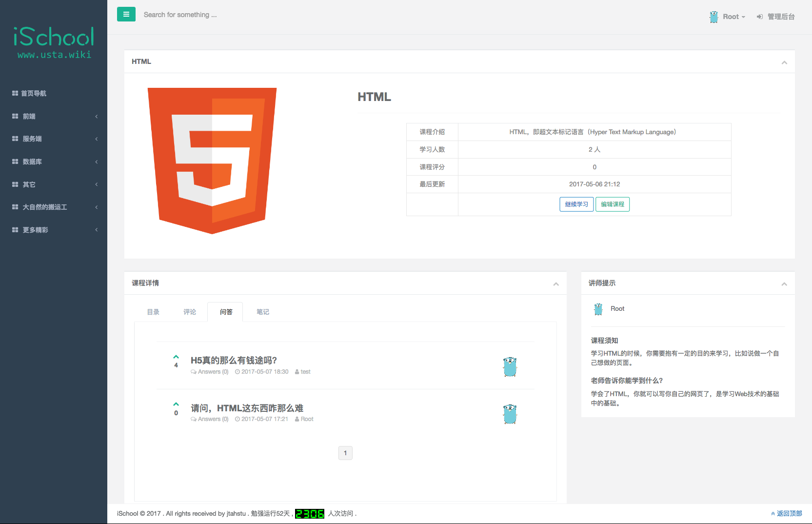Open the 数据库 sidebar menu item
The height and width of the screenshot is (524, 812).
point(54,161)
